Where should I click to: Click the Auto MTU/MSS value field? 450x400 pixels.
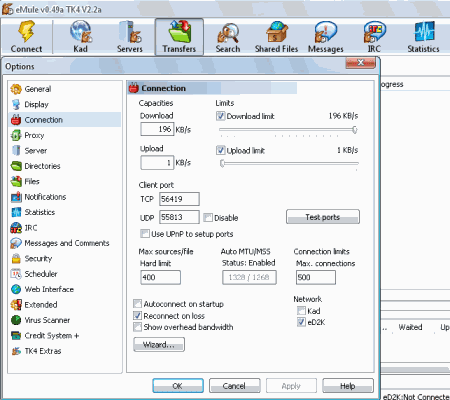point(249,277)
